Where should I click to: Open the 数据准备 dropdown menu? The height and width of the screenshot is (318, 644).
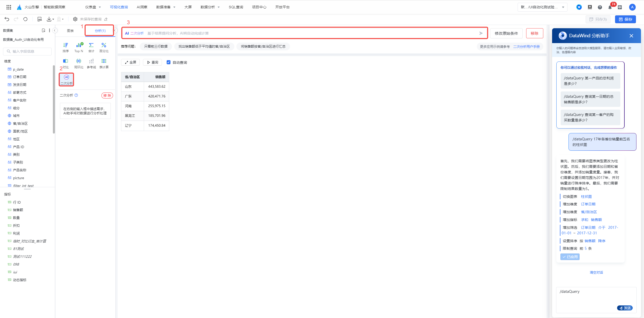pyautogui.click(x=166, y=7)
